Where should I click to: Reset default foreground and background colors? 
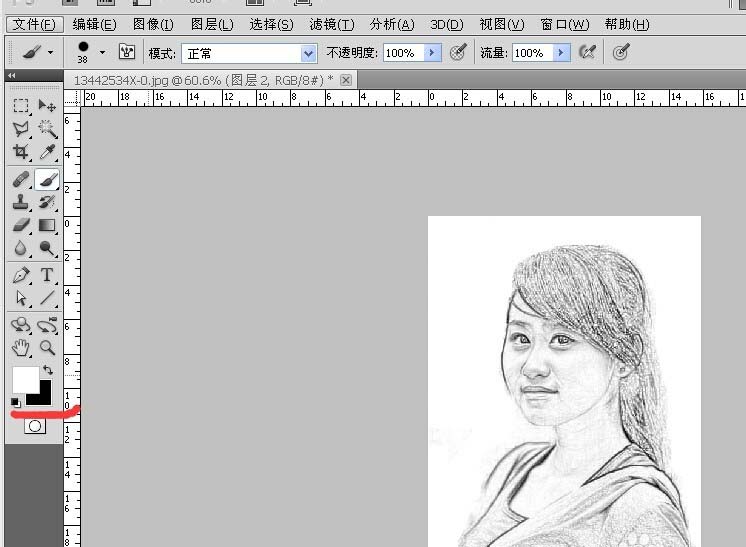point(16,403)
